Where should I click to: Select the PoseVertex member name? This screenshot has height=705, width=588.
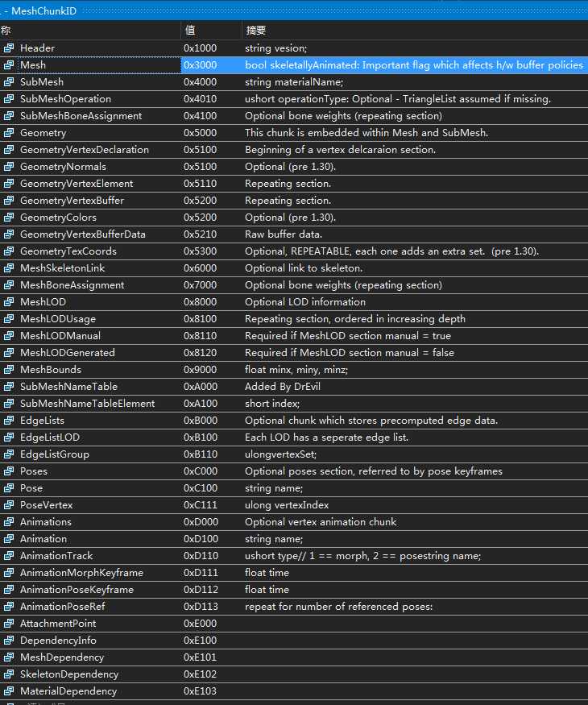(x=46, y=505)
